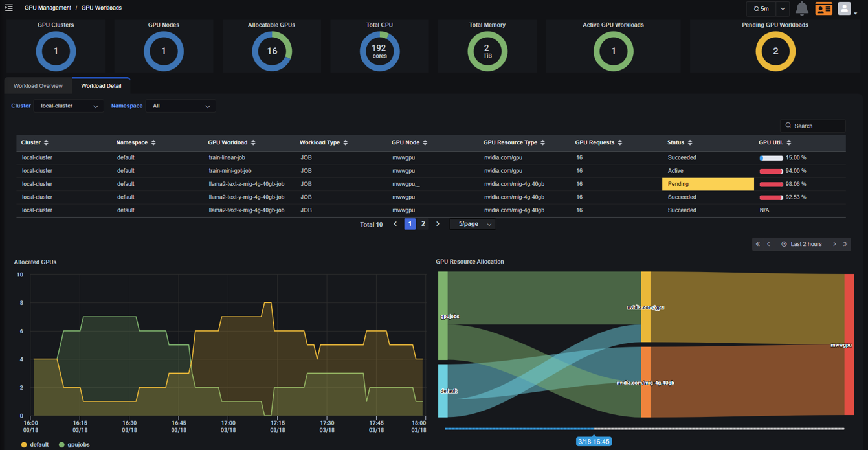Viewport: 868px width, 450px height.
Task: Sort by Workload Type column
Action: click(x=346, y=142)
